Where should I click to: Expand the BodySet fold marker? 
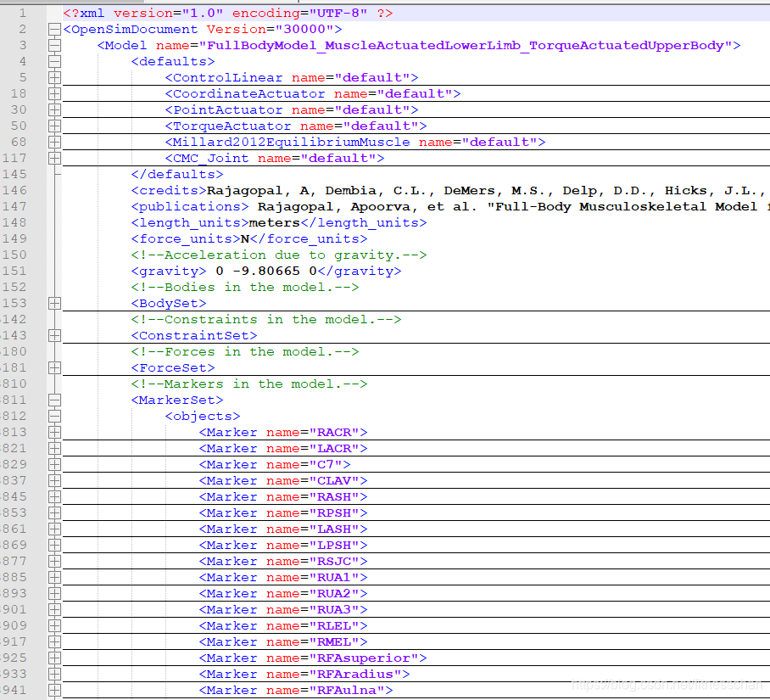pos(54,304)
